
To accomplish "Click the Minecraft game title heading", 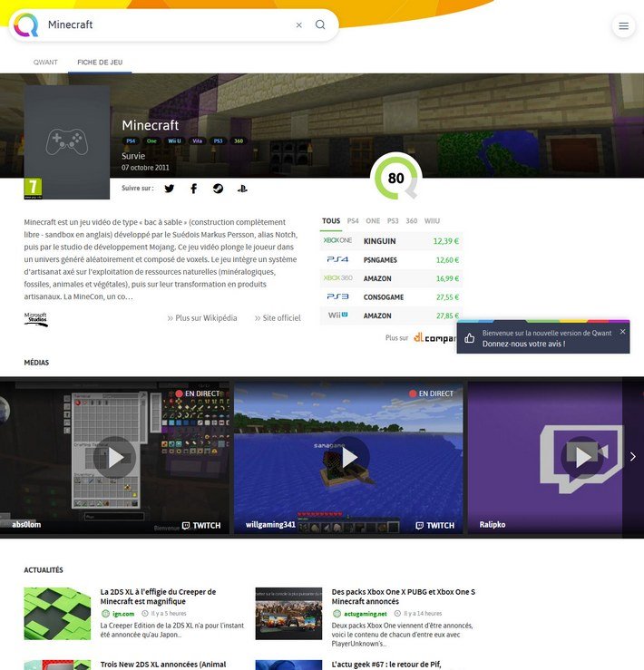I will 150,125.
